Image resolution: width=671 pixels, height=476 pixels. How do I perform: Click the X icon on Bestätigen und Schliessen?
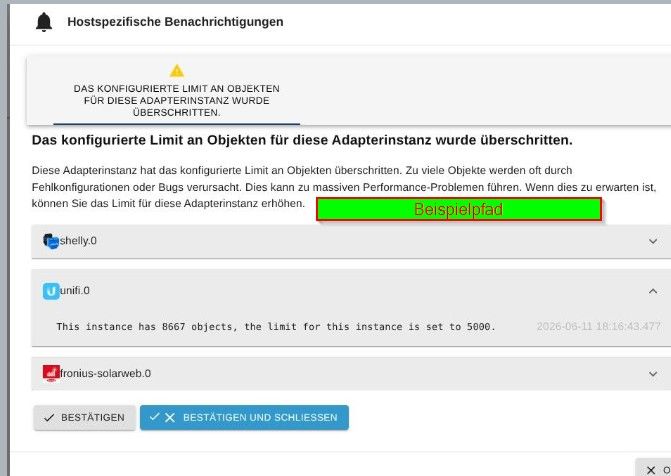click(170, 417)
